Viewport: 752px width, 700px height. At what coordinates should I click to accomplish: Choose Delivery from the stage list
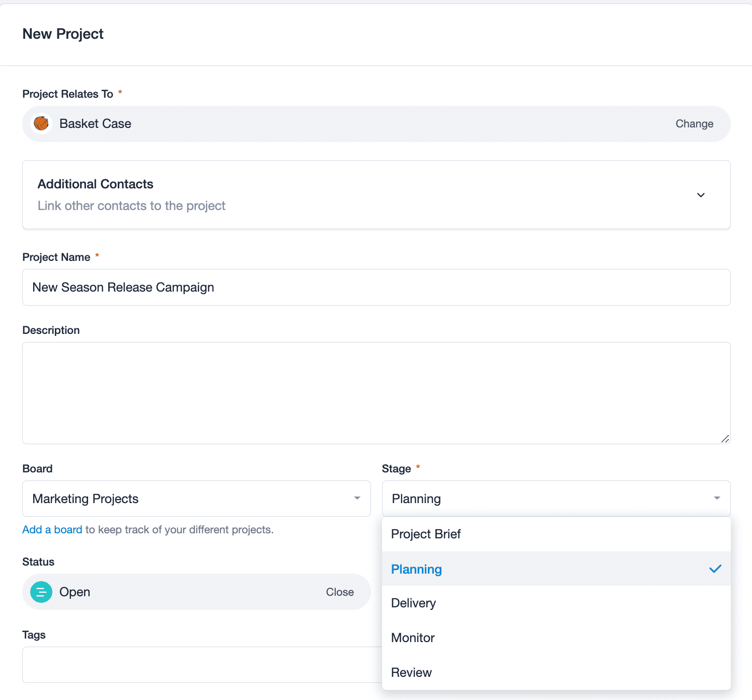[556, 603]
